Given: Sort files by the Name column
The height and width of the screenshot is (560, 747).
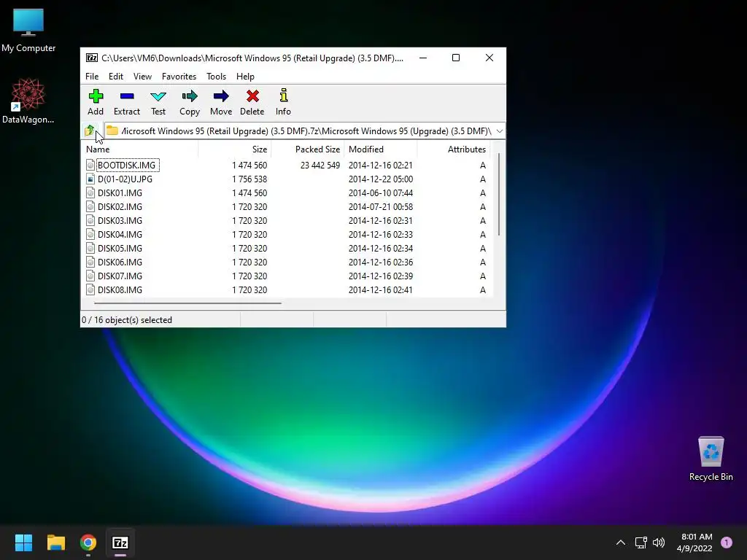Looking at the screenshot, I should [x=139, y=149].
